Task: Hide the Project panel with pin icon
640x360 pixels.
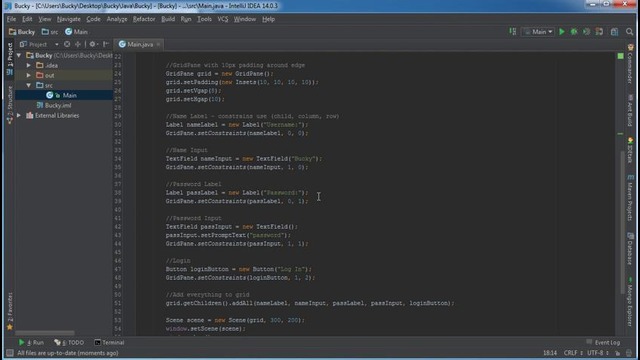Action: coord(106,44)
